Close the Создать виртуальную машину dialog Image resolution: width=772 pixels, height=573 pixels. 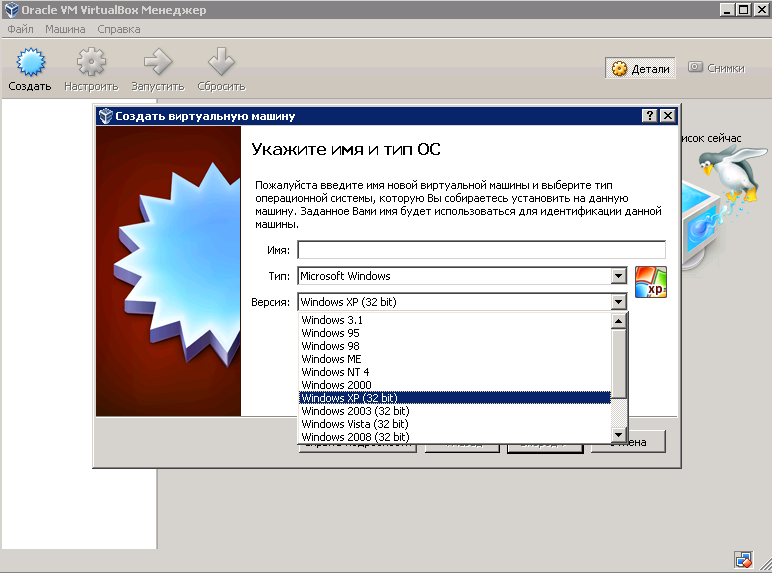point(668,116)
